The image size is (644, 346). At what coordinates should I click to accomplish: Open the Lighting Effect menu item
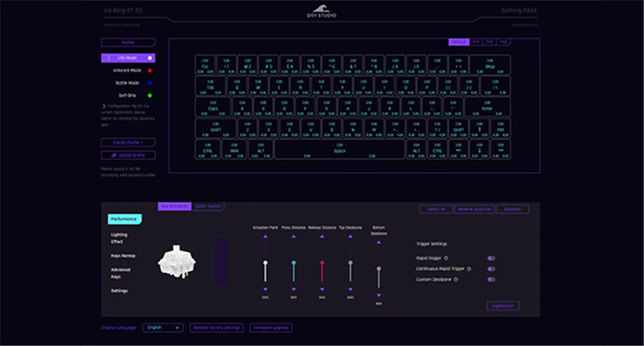tap(119, 238)
